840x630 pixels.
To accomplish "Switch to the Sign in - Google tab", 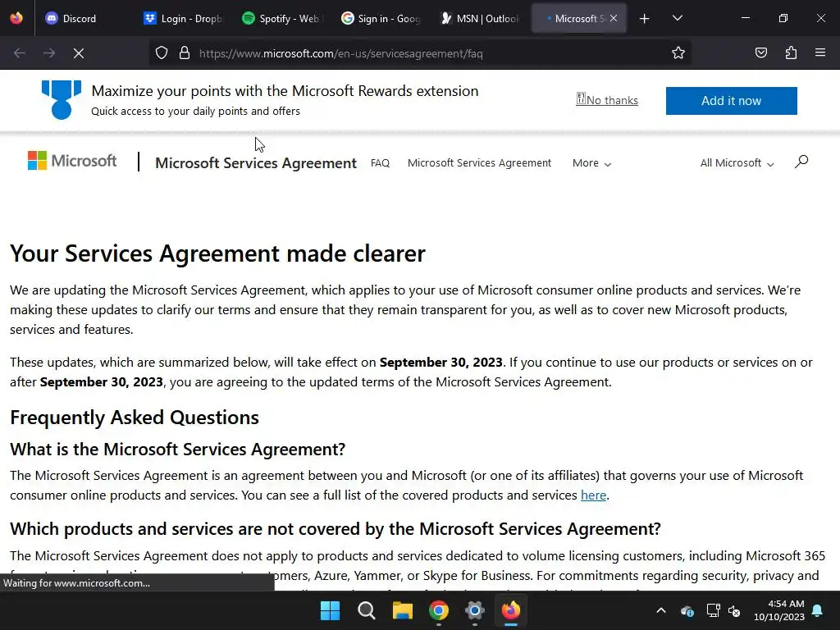I will (381, 19).
